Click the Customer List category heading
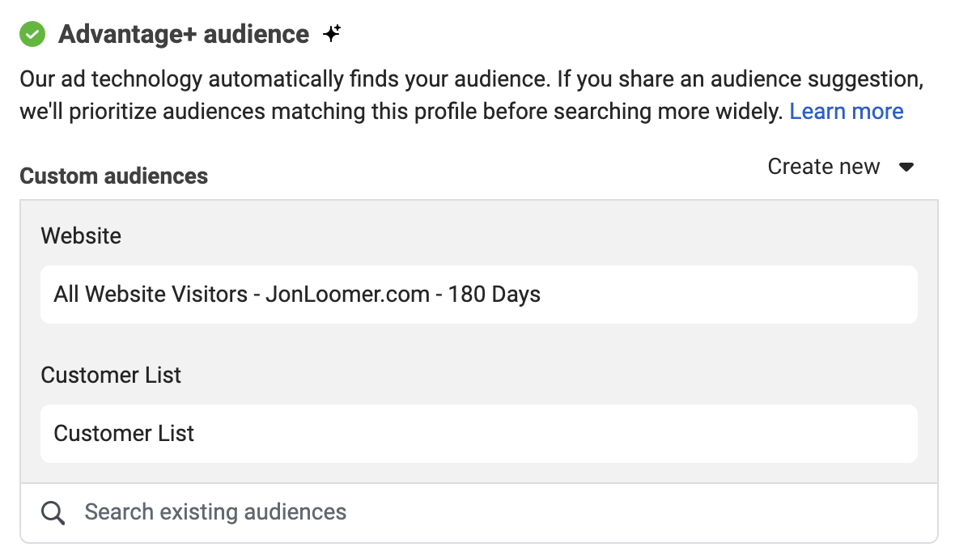This screenshot has width=955, height=560. 111,375
